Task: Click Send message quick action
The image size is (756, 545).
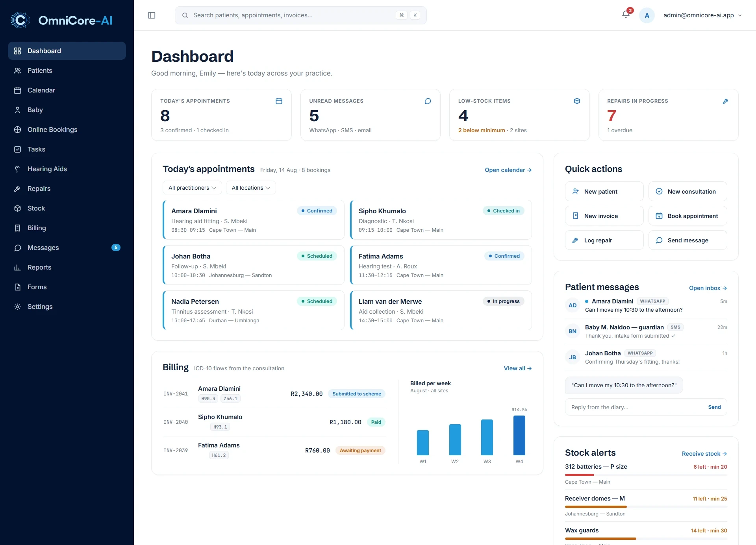Action: 688,240
